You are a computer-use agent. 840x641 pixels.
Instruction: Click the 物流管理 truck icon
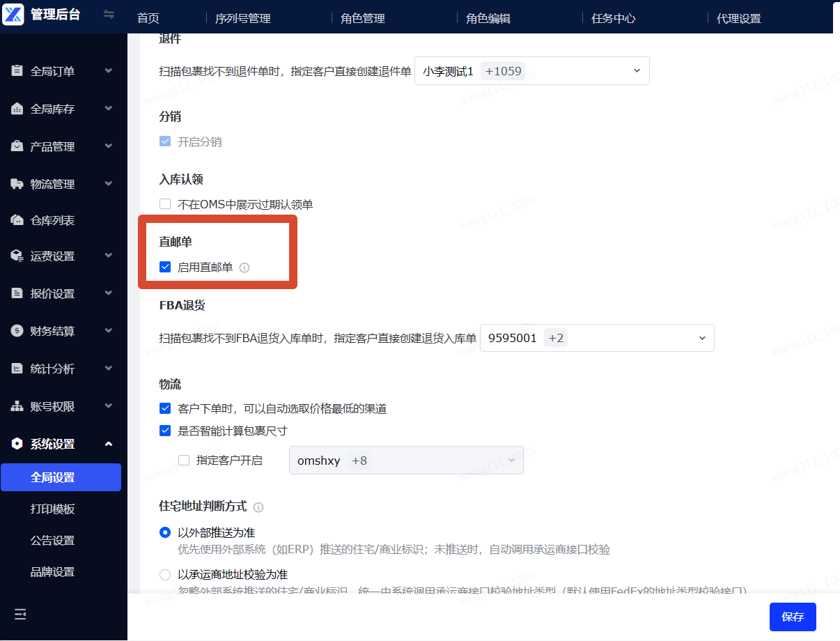coord(17,184)
